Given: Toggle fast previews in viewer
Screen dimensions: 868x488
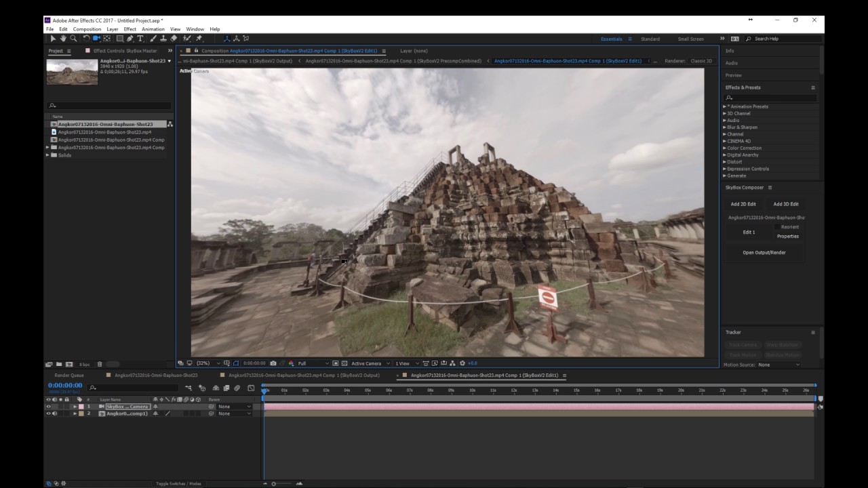Looking at the screenshot, I should coord(435,363).
